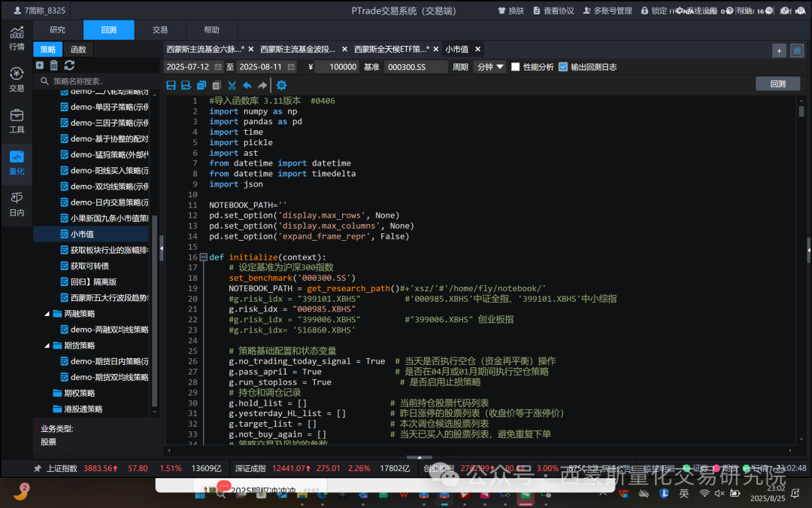Open the 工具 tools sidebar icon

pyautogui.click(x=17, y=121)
